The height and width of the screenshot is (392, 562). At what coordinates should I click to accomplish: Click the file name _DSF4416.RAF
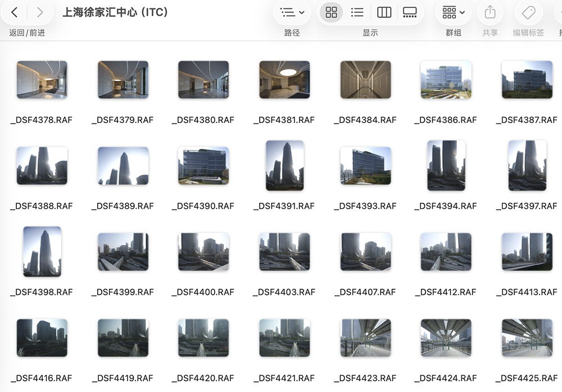42,378
